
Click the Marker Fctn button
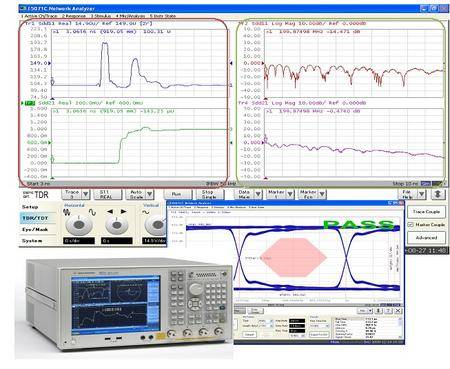308,194
